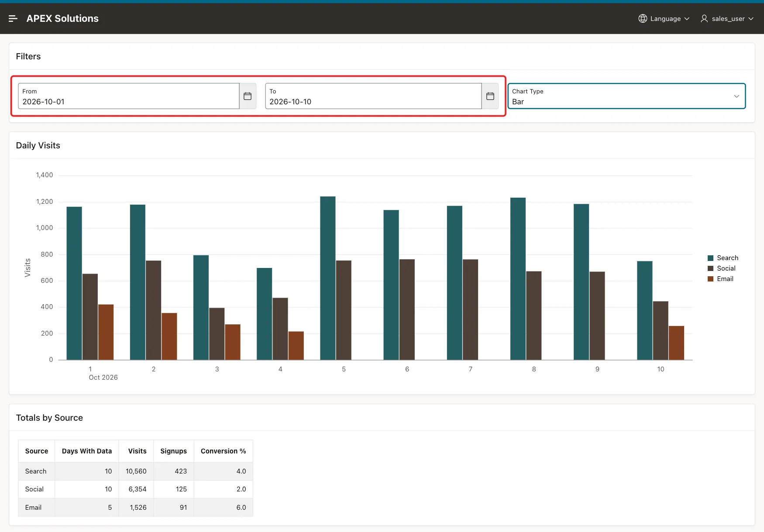Toggle the Search series in legend
The height and width of the screenshot is (532, 764).
[723, 258]
